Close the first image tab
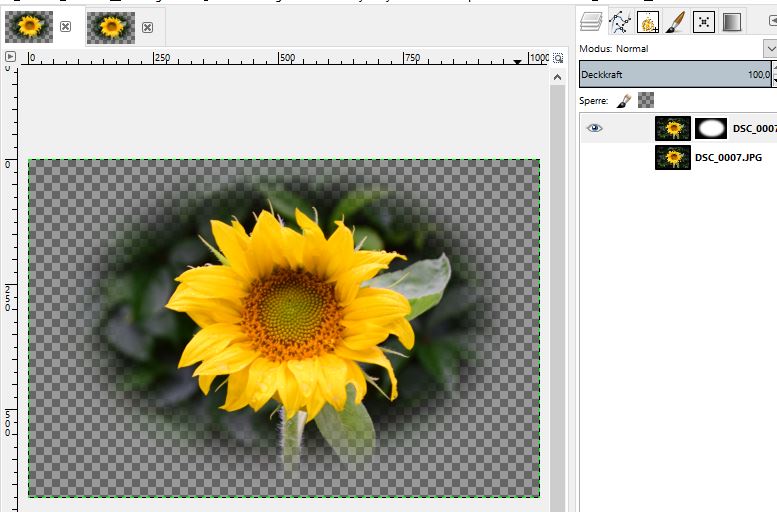Screen dimensions: 777x512 (65, 27)
